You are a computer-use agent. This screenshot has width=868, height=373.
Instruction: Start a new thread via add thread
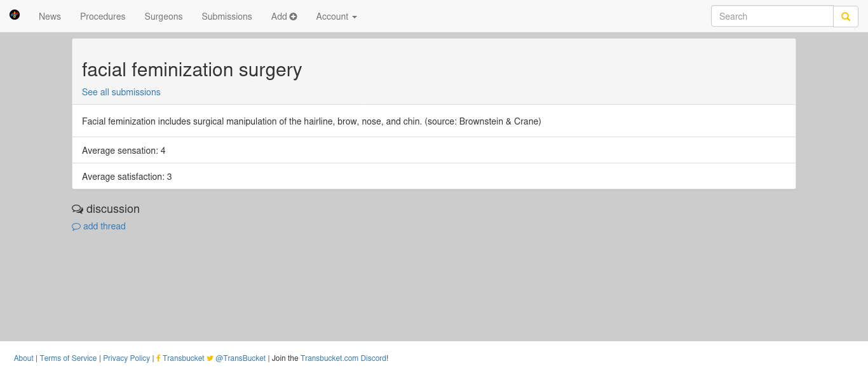104,226
